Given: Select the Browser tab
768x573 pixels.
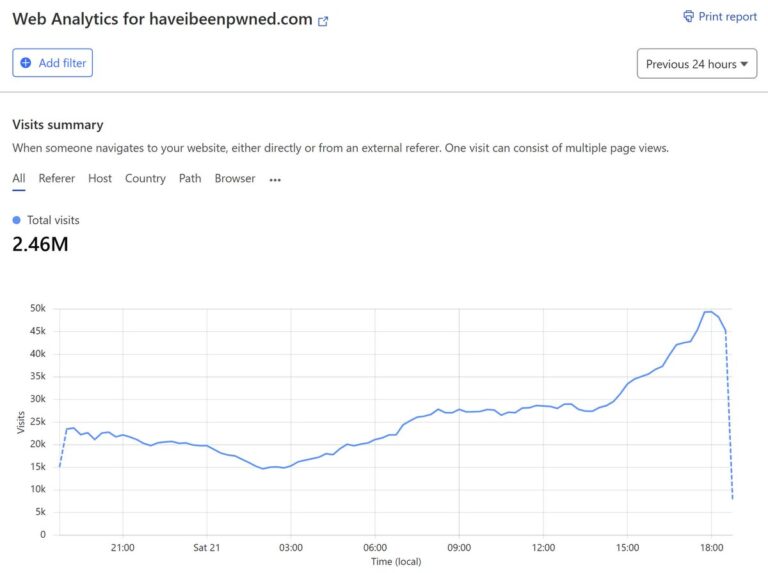Looking at the screenshot, I should [235, 178].
